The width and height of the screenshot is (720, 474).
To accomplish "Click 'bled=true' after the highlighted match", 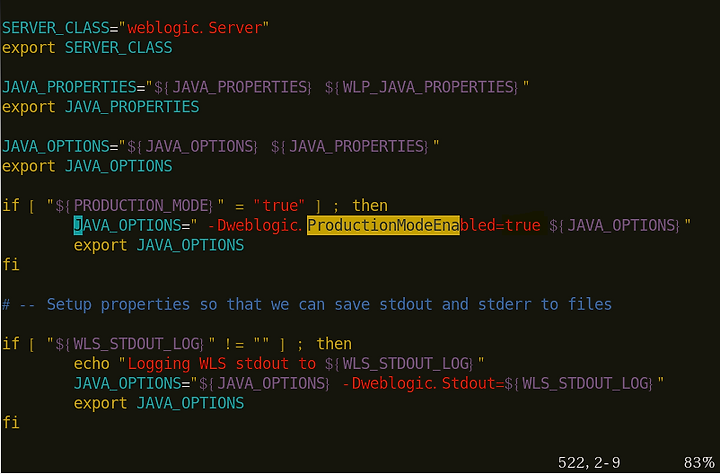I will (500, 225).
